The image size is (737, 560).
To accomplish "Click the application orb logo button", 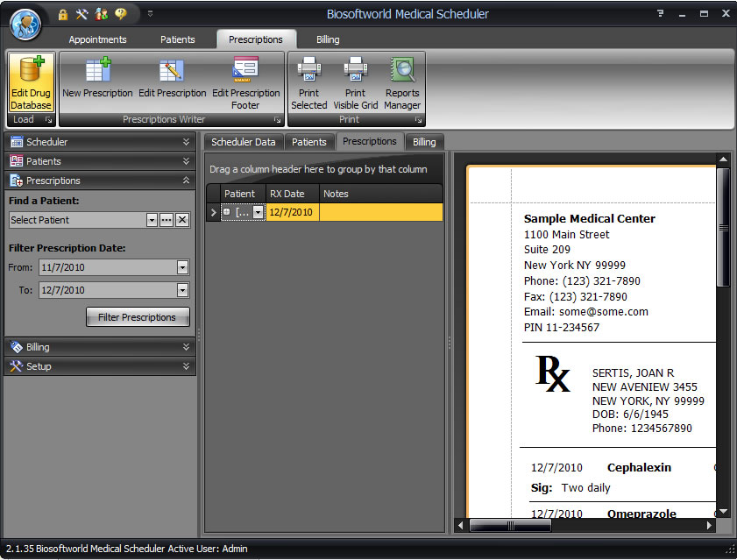I will [x=25, y=24].
